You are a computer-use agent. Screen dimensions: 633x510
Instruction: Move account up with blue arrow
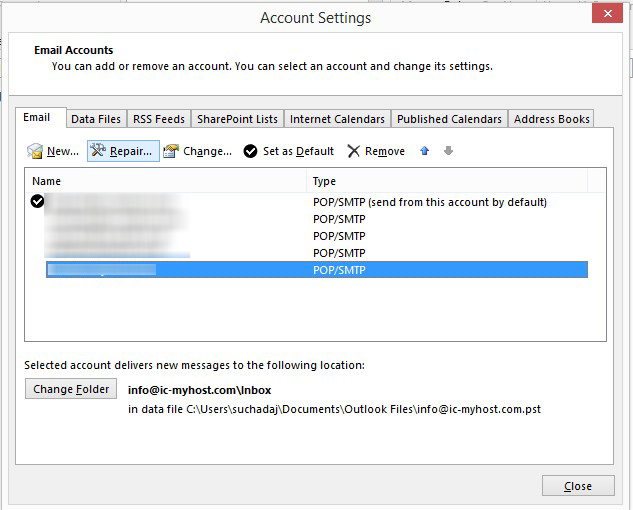[x=425, y=151]
